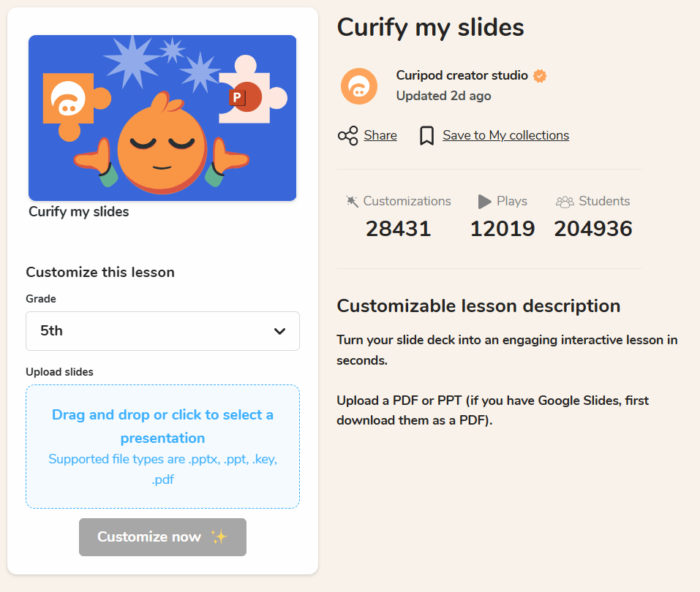The image size is (700, 592).
Task: Select Save to My collections link
Action: pos(505,135)
